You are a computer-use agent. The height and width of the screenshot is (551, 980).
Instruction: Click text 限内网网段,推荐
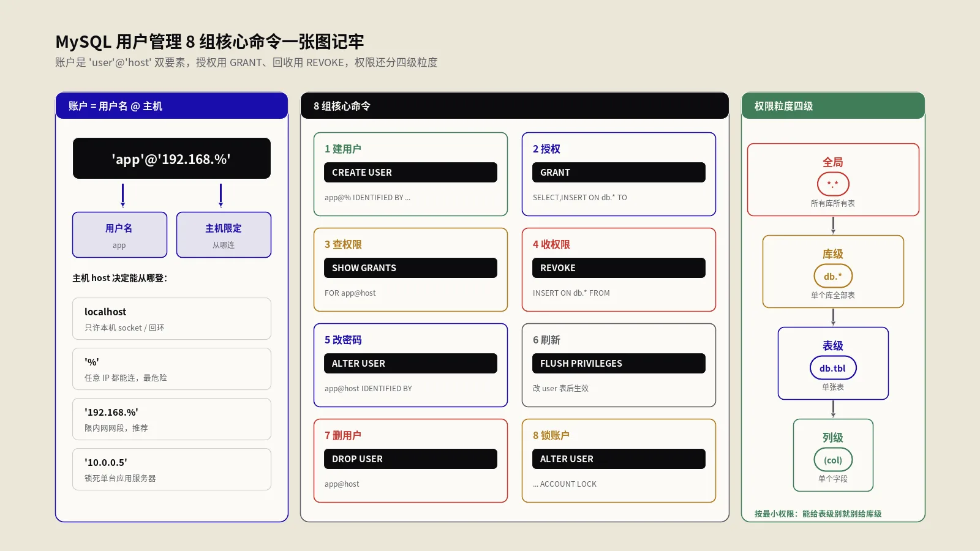tap(116, 428)
